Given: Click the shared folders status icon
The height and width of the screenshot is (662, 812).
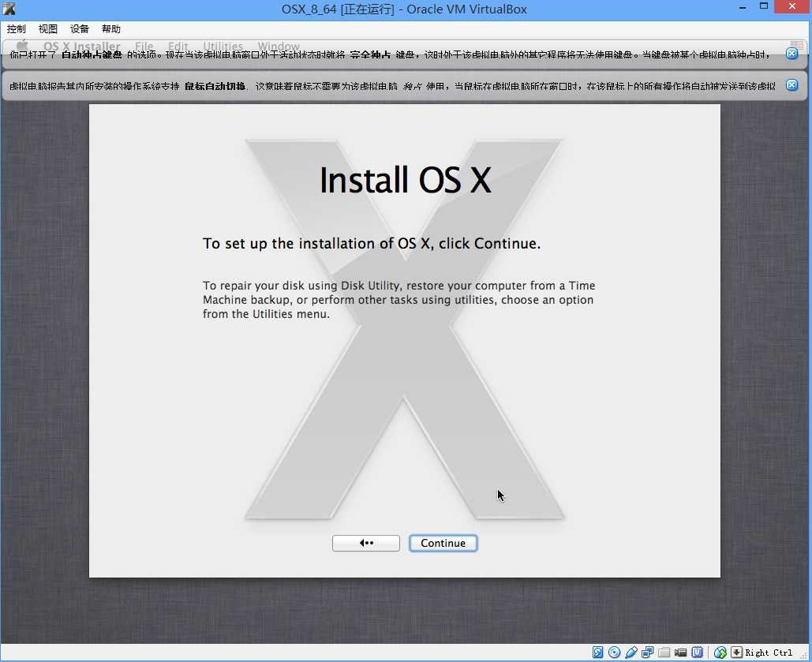Looking at the screenshot, I should [664, 653].
